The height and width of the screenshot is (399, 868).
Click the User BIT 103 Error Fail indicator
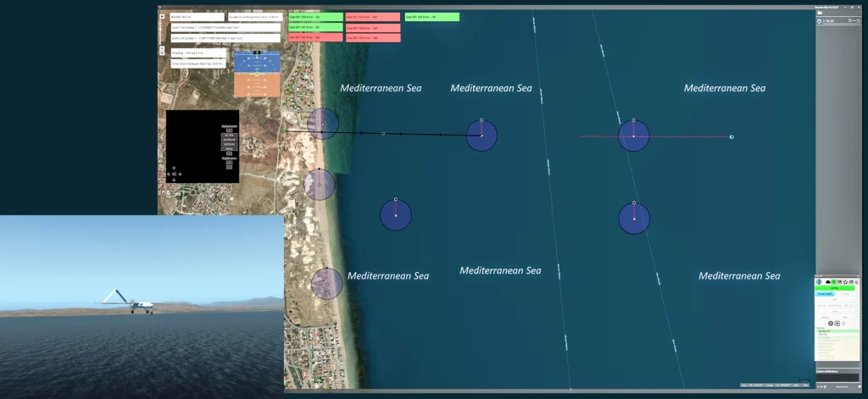373,17
